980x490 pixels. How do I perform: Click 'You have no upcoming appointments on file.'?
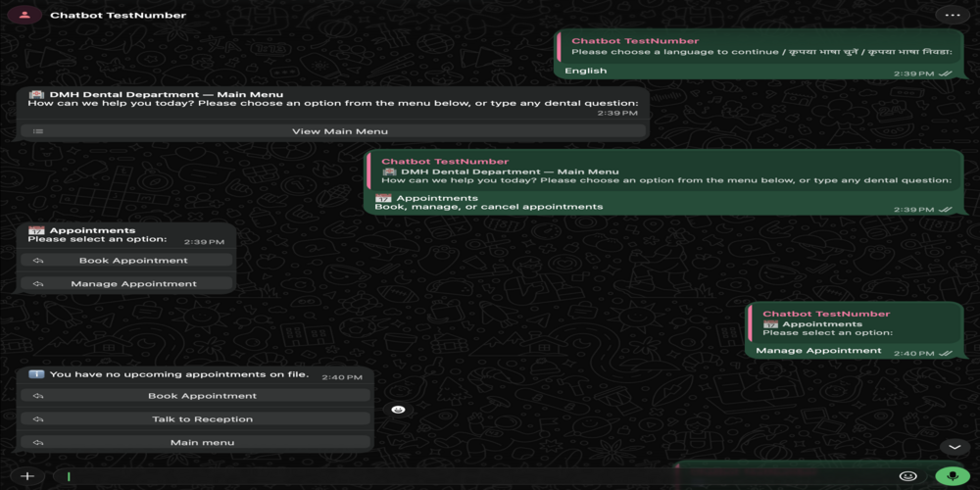(179, 374)
